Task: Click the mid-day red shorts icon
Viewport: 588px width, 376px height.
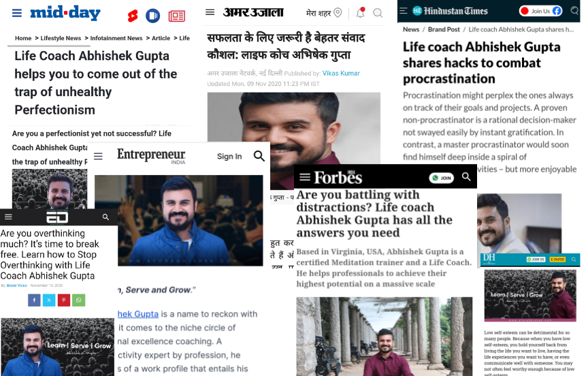Action: [133, 16]
